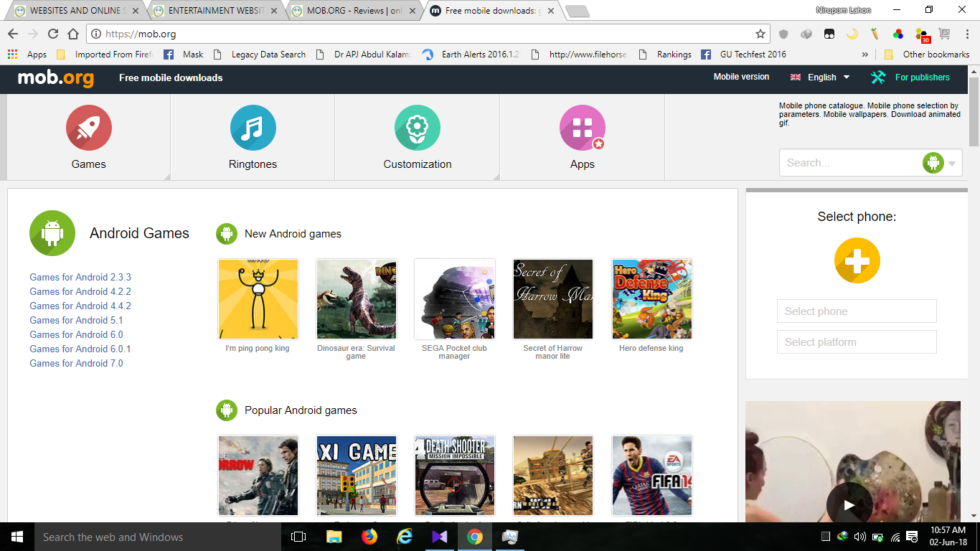Go to Chrome home button
This screenshot has height=551, width=980.
(72, 34)
